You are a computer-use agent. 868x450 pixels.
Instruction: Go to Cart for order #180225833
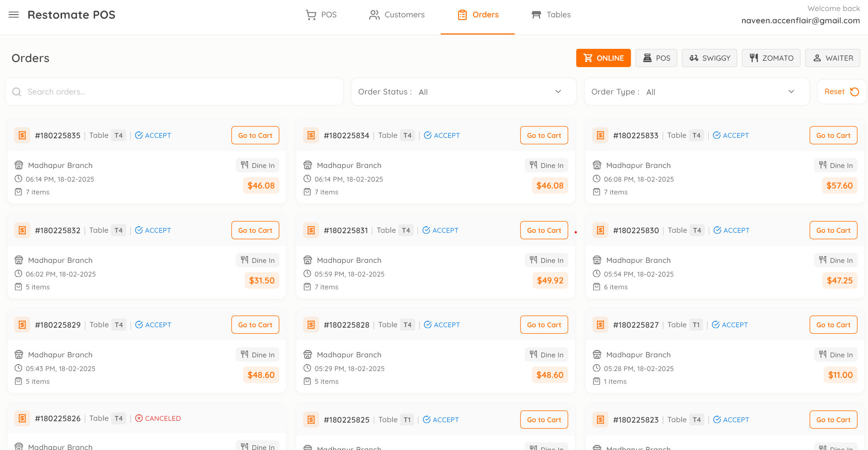[x=833, y=135]
